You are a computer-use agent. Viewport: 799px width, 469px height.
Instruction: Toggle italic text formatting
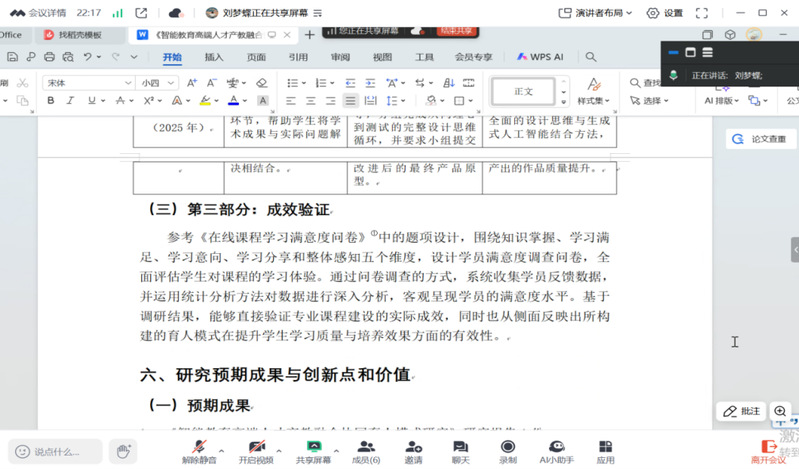click(x=70, y=101)
